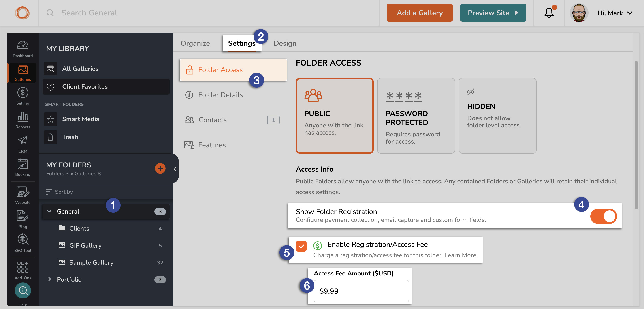Click the Add a Gallery button
644x309 pixels.
point(420,13)
